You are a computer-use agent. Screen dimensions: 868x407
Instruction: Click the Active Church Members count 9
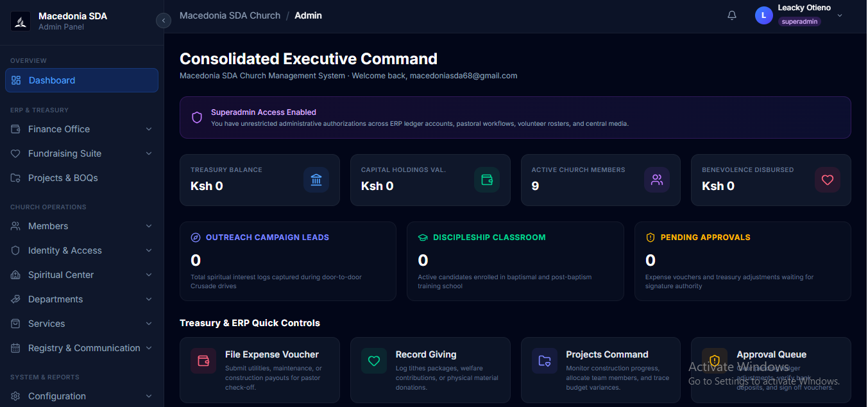(x=535, y=186)
